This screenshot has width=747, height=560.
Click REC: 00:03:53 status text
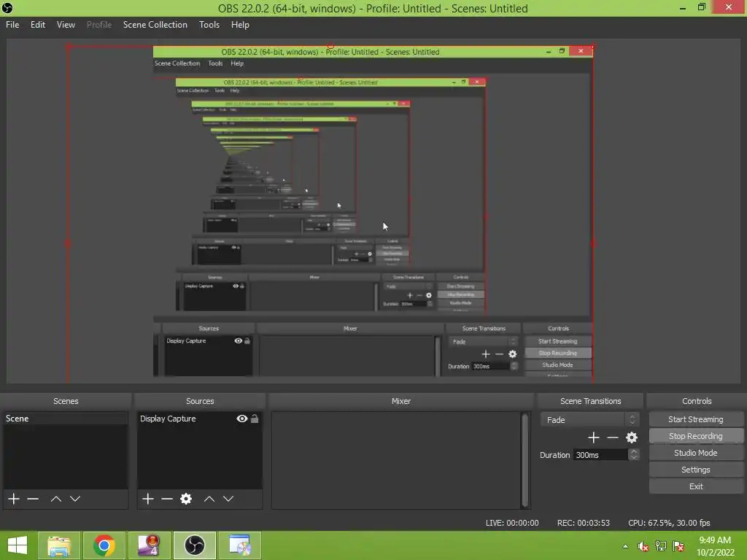tap(583, 523)
